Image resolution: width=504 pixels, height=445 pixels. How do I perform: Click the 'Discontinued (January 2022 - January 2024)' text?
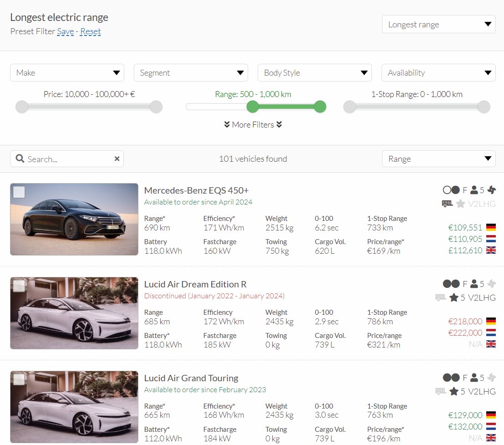214,296
